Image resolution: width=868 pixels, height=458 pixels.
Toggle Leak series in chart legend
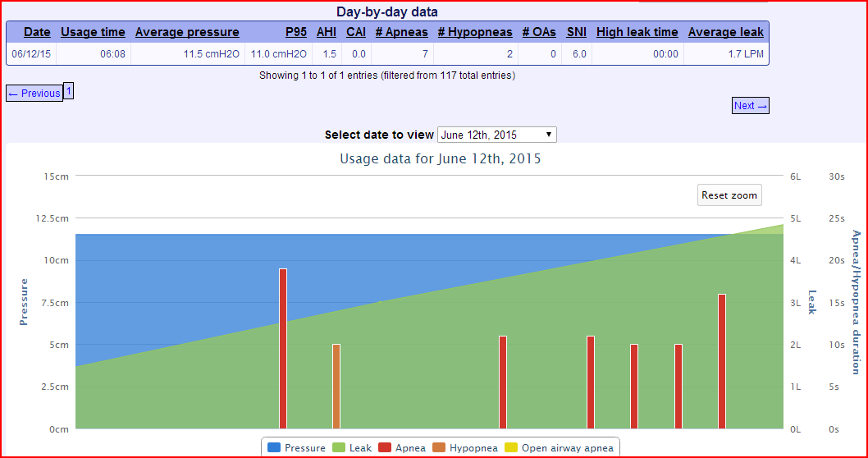[x=352, y=448]
